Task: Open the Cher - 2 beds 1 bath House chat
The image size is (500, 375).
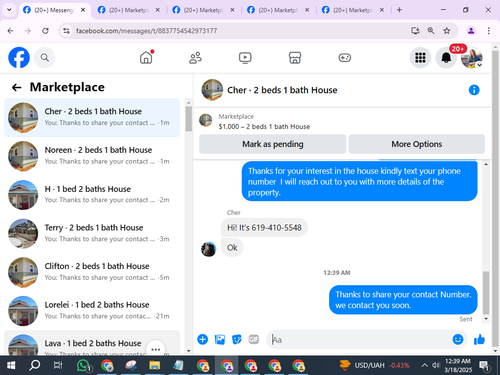Action: [x=92, y=117]
